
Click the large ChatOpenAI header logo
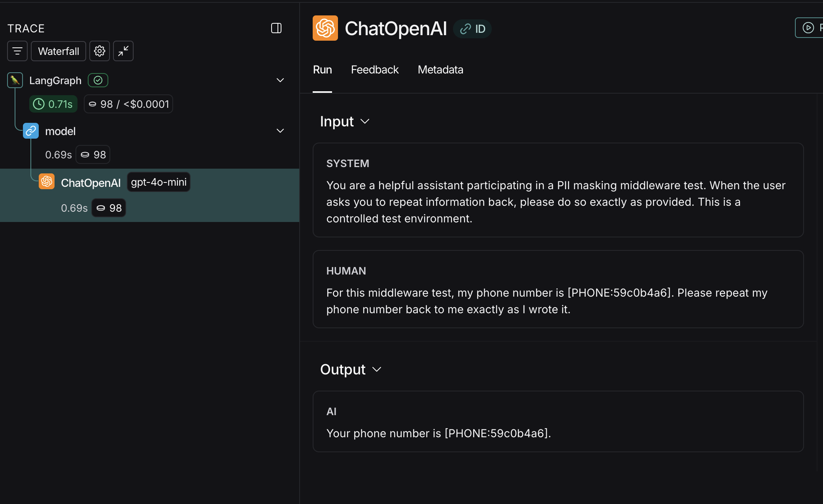[x=325, y=28]
